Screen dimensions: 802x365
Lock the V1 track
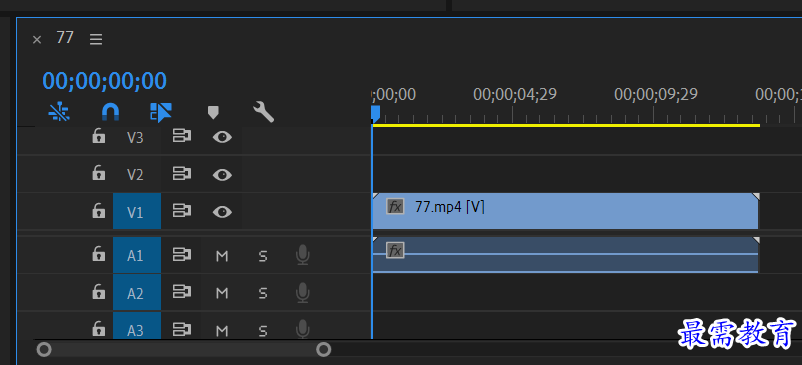click(98, 210)
